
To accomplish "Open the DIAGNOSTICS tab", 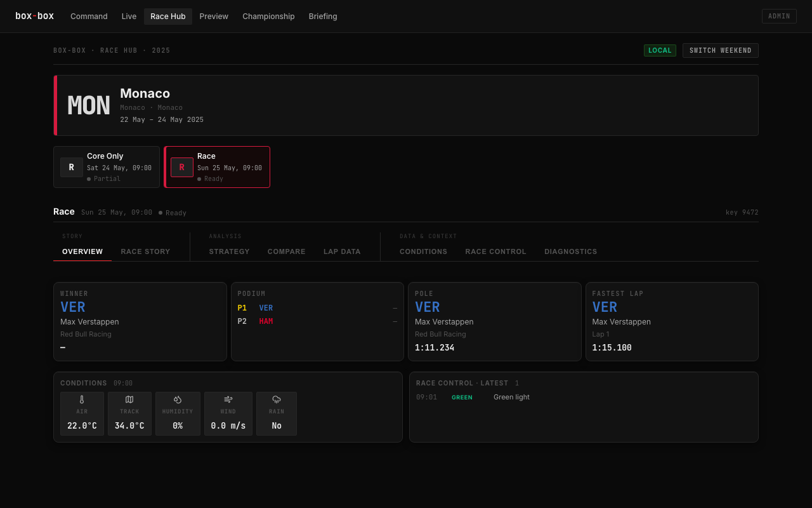I will (x=571, y=251).
